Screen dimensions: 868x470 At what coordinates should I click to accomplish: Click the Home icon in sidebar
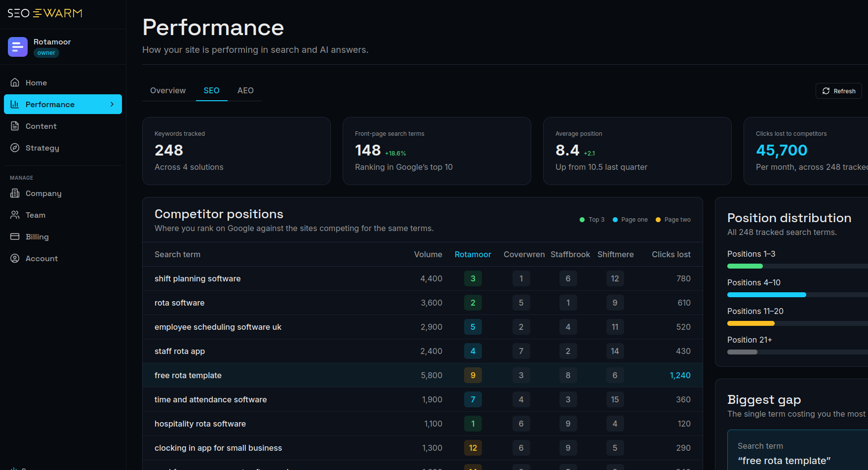[15, 82]
